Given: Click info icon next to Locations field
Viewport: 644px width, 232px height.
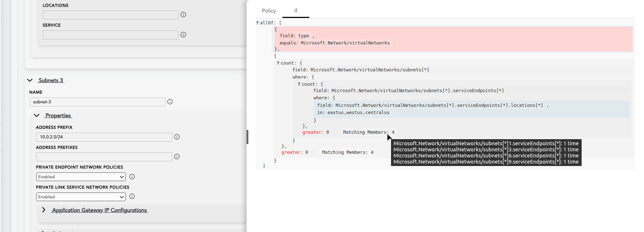Looking at the screenshot, I should pos(183,15).
